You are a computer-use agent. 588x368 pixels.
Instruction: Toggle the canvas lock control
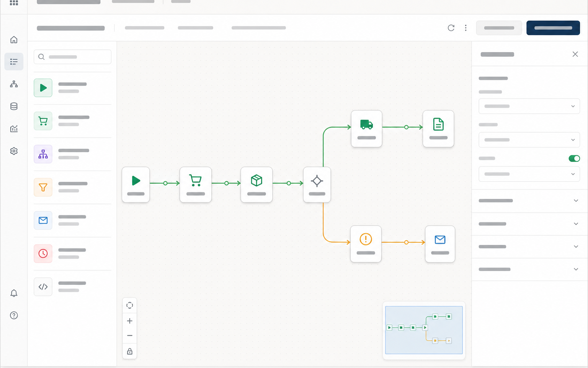click(130, 351)
